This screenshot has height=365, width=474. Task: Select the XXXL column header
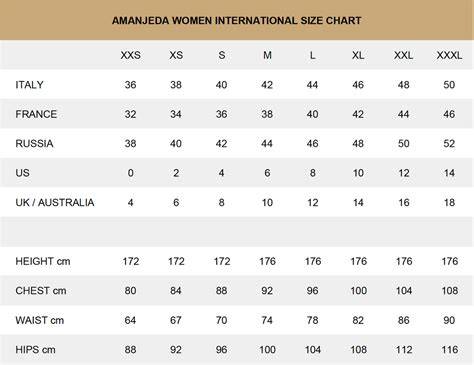(449, 55)
